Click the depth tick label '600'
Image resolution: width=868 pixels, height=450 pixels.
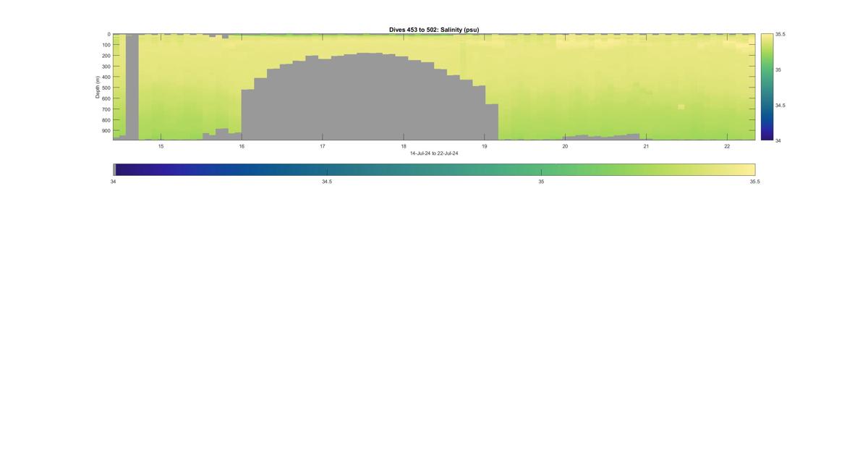coord(106,98)
